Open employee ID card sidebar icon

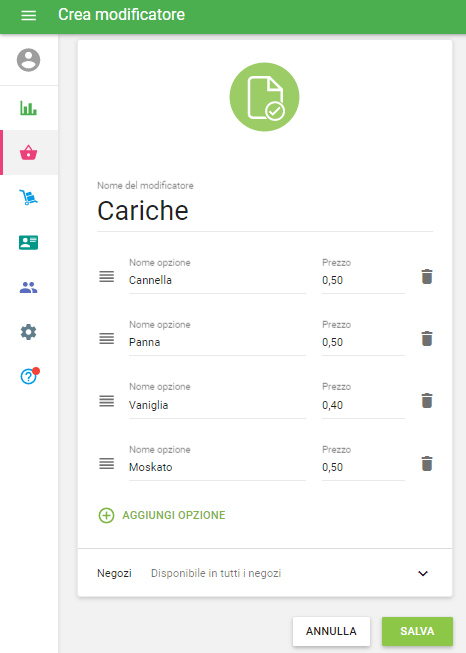point(28,242)
